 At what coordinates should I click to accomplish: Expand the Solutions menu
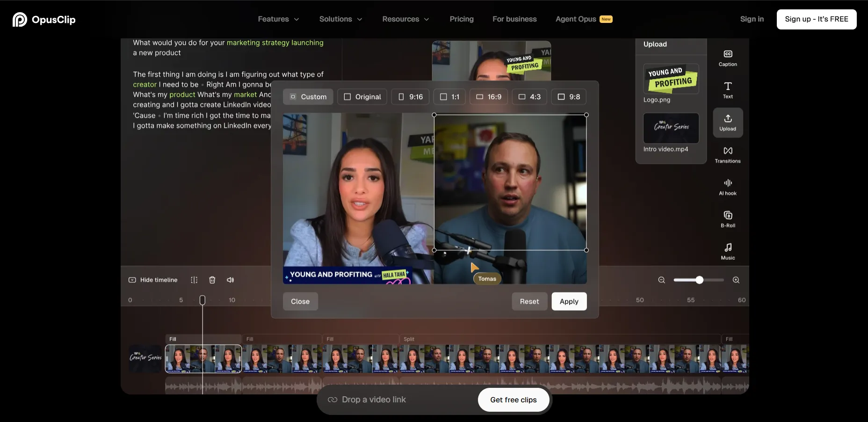(340, 19)
